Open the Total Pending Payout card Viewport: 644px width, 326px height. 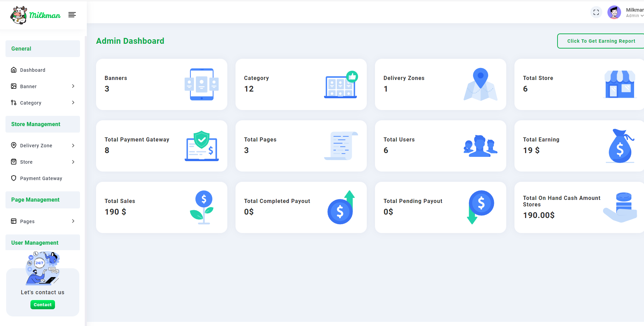(x=440, y=207)
